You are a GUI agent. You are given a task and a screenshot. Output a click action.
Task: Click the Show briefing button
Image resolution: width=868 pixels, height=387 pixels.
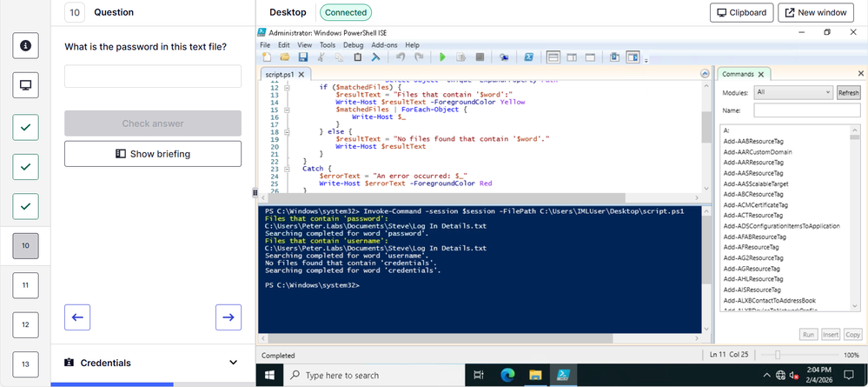(x=153, y=154)
